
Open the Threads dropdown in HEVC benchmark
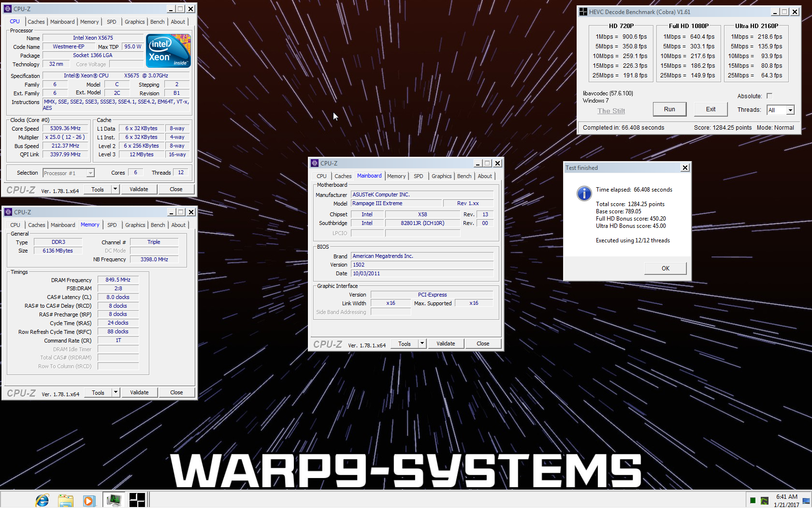coord(790,110)
